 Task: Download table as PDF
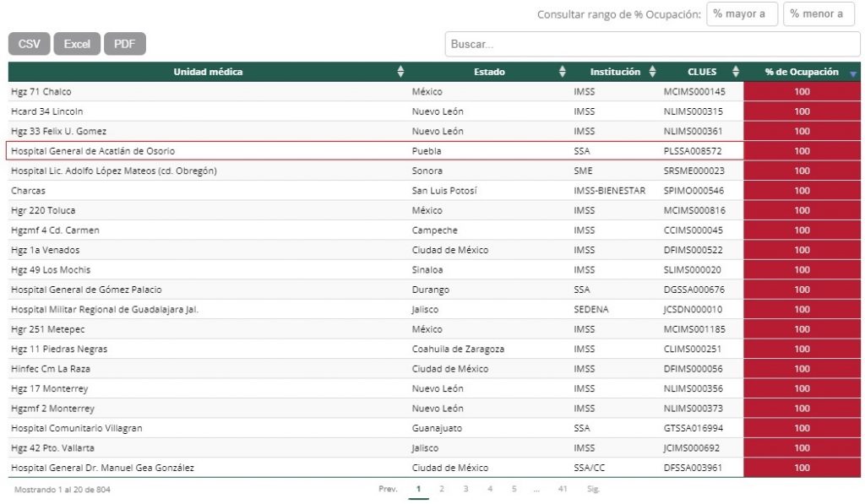(125, 44)
